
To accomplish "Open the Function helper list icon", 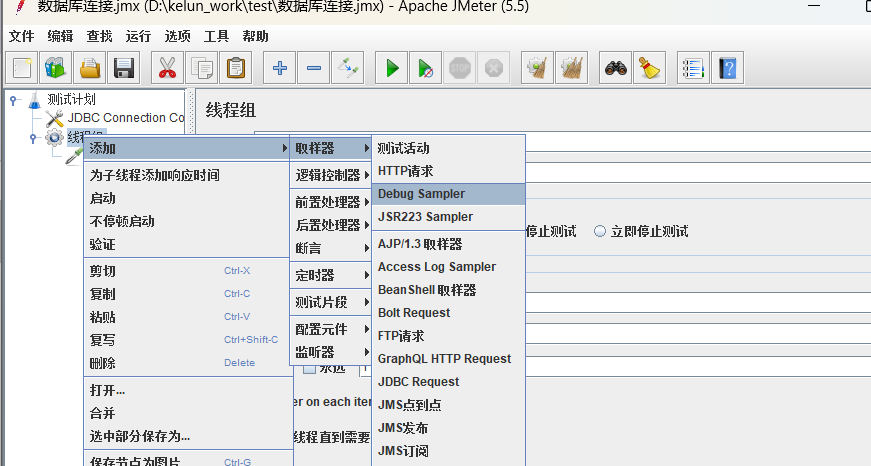I will (x=693, y=68).
